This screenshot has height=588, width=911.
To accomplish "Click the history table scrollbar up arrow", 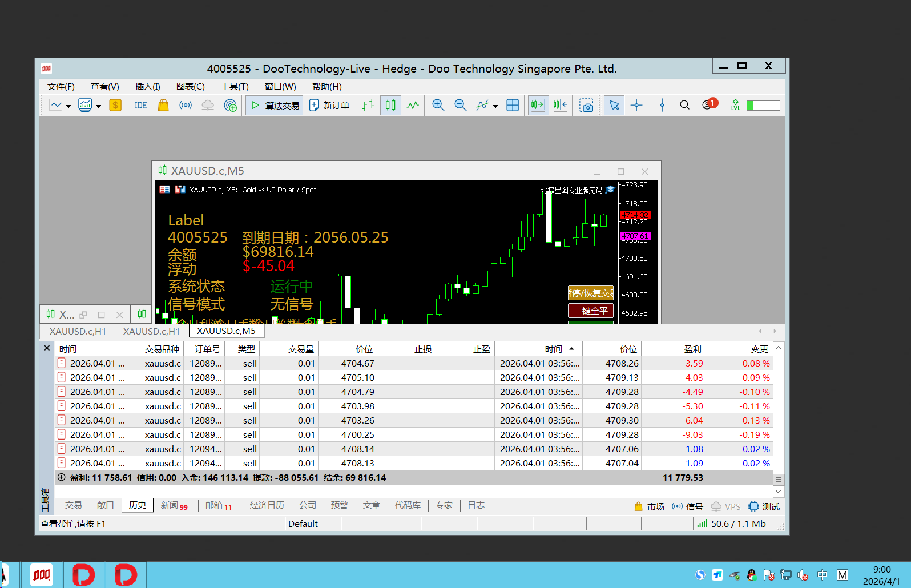I will tap(779, 348).
